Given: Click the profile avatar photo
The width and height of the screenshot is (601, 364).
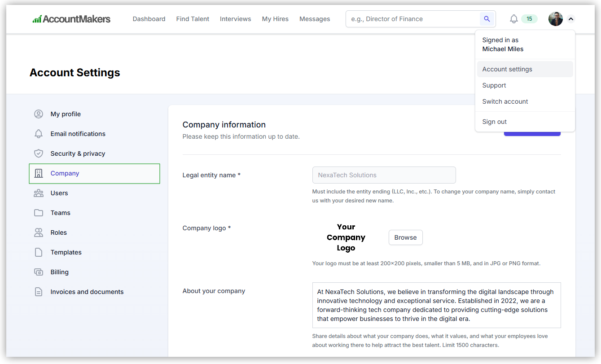Looking at the screenshot, I should click(x=555, y=19).
